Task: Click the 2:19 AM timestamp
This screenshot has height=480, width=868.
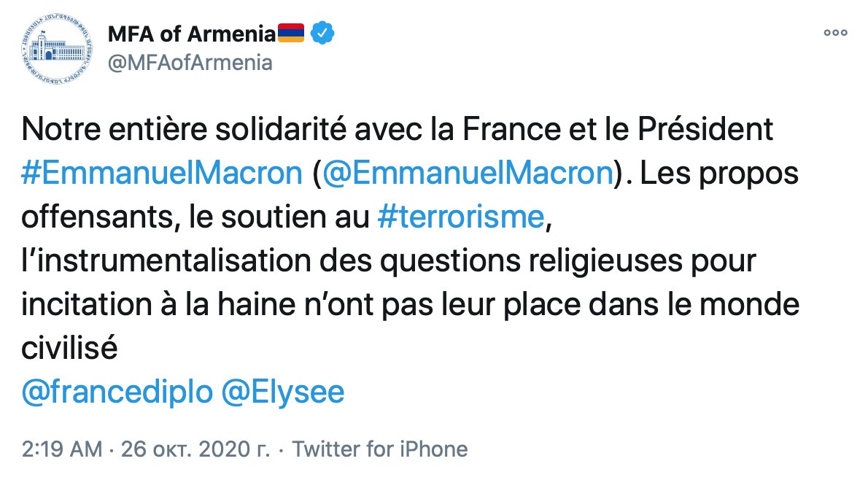Action: coord(61,449)
